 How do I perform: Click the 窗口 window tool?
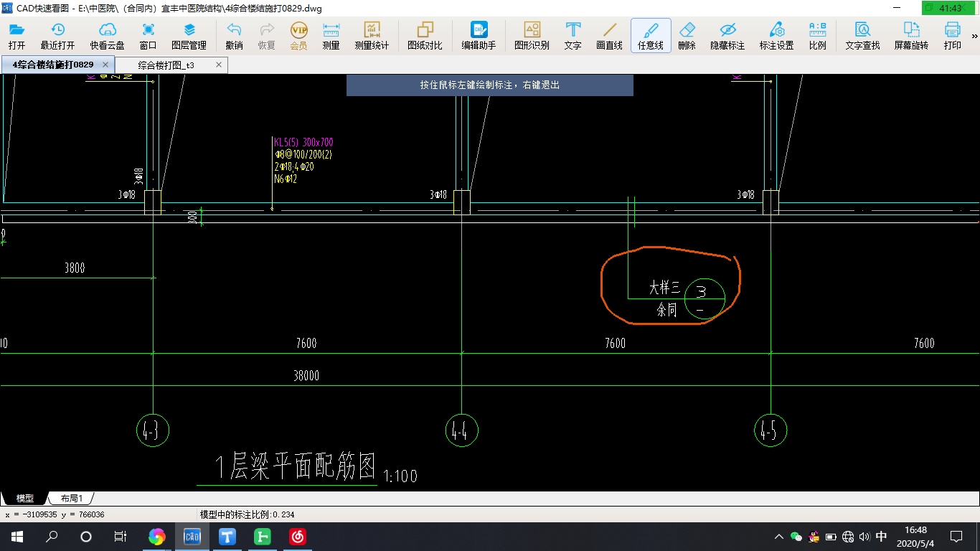[x=149, y=36]
